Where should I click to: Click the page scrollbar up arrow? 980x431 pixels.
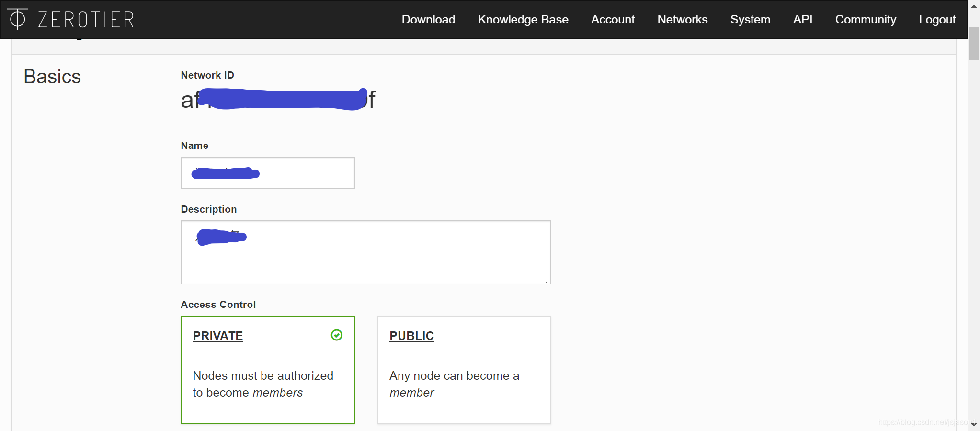[x=974, y=6]
